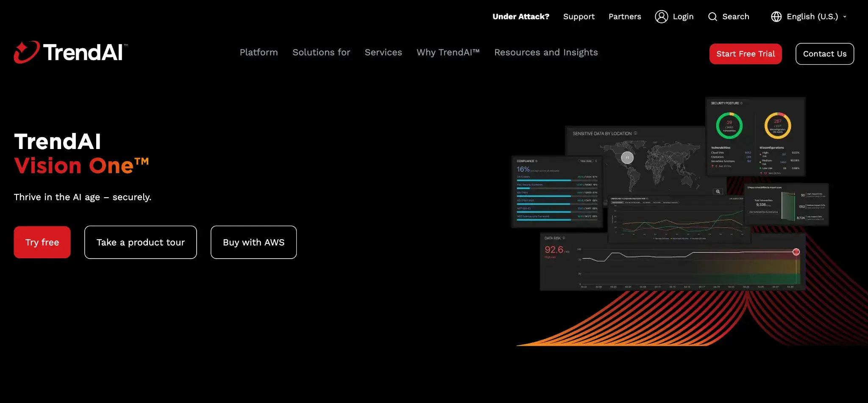
Task: Click the Try free button
Action: pos(42,242)
